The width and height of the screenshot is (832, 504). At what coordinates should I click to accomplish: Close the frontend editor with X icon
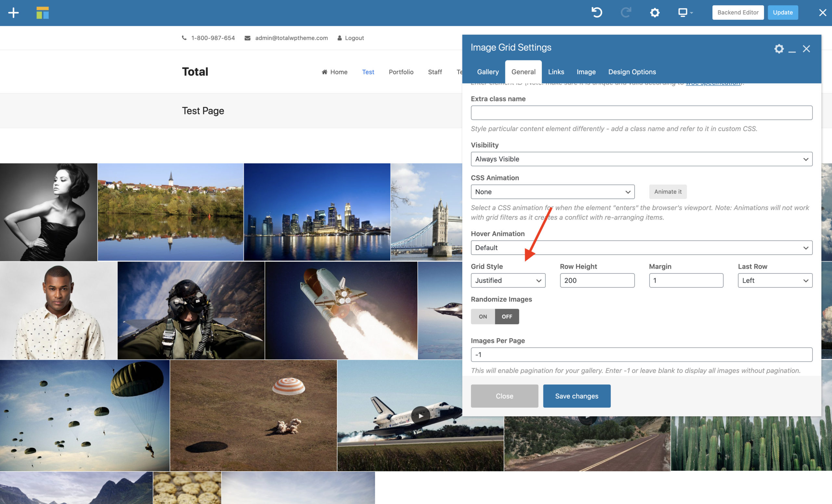[x=823, y=13]
